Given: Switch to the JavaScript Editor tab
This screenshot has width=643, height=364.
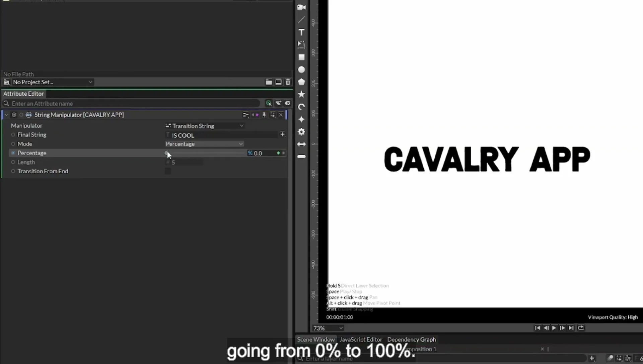Looking at the screenshot, I should 361,340.
